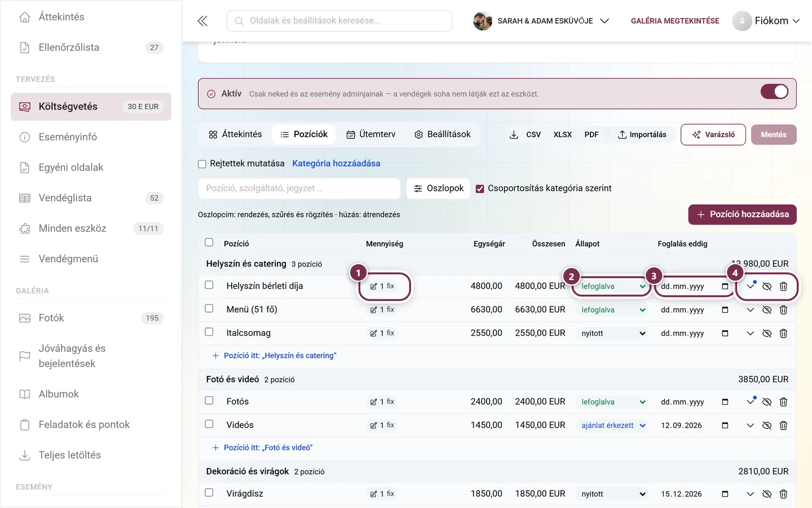Viewport: 812px width, 508px height.
Task: Click the Pozíció, szolgáltató, jegyzet filter field
Action: coord(299,189)
